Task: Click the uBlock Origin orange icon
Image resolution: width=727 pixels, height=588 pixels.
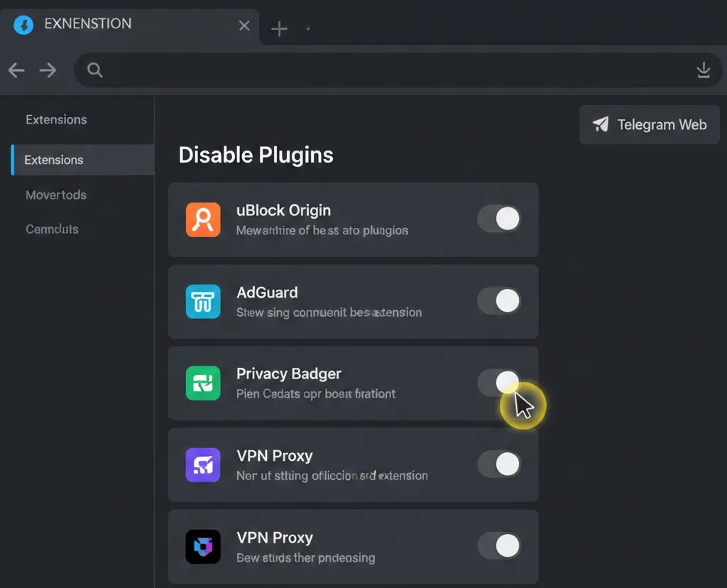Action: coord(203,220)
